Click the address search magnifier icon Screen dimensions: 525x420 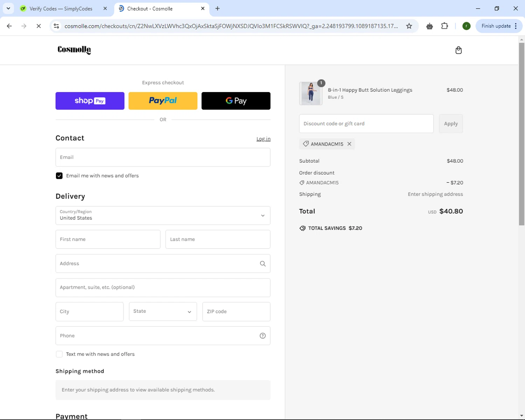pos(262,264)
